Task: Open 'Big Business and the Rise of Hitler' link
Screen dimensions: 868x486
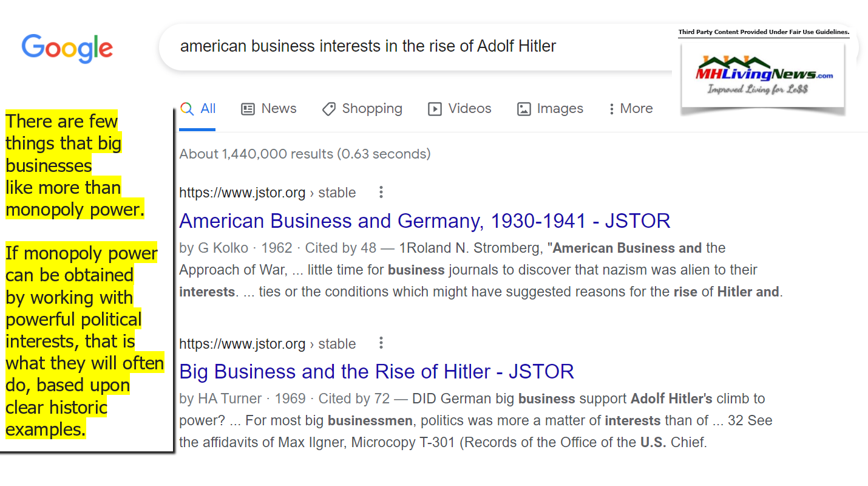Action: (x=376, y=371)
